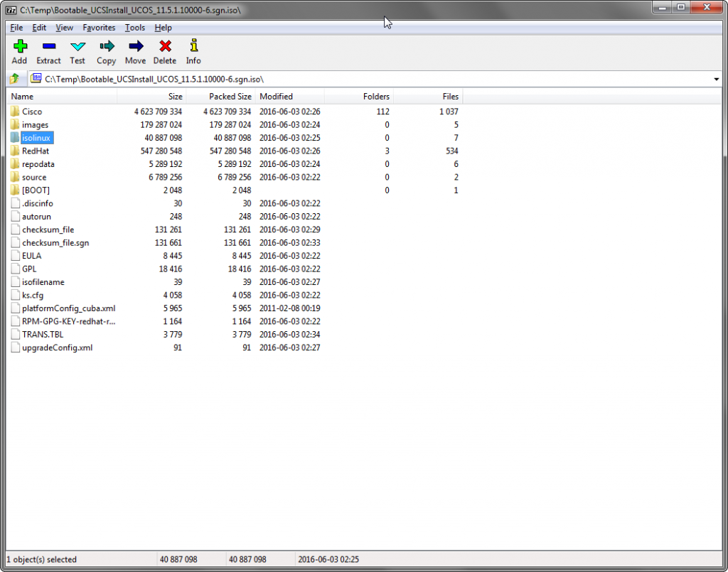The width and height of the screenshot is (728, 572).
Task: Click the upgradeConfig.xml file icon
Action: (16, 347)
